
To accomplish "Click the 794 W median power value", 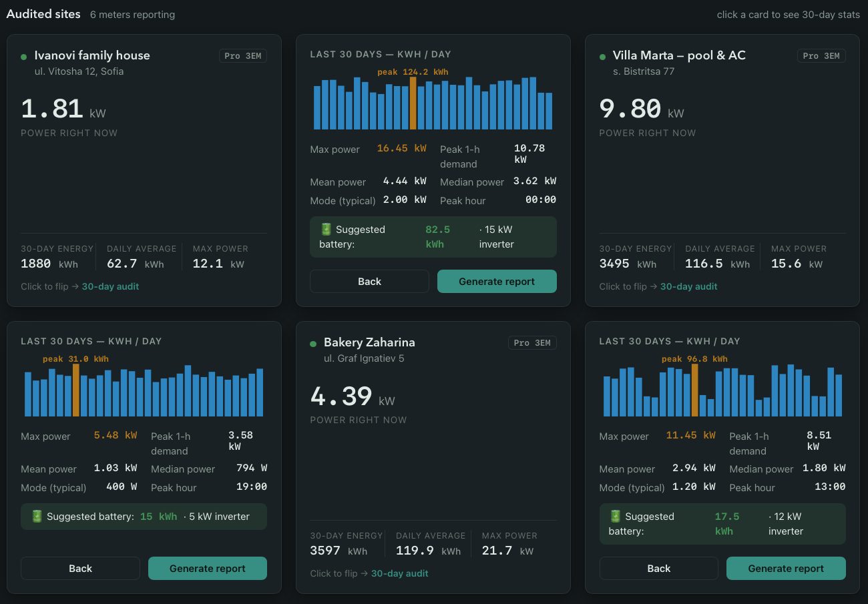I will [252, 468].
